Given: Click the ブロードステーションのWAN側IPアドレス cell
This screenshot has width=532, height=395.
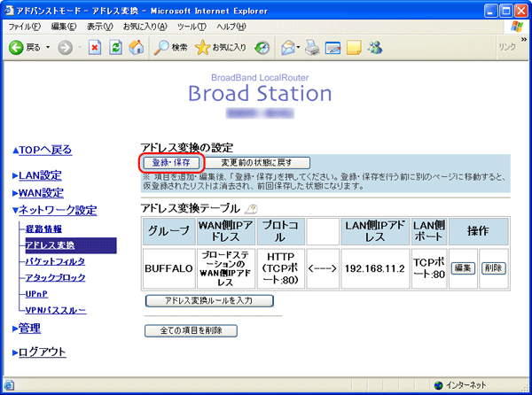Looking at the screenshot, I should pos(225,268).
